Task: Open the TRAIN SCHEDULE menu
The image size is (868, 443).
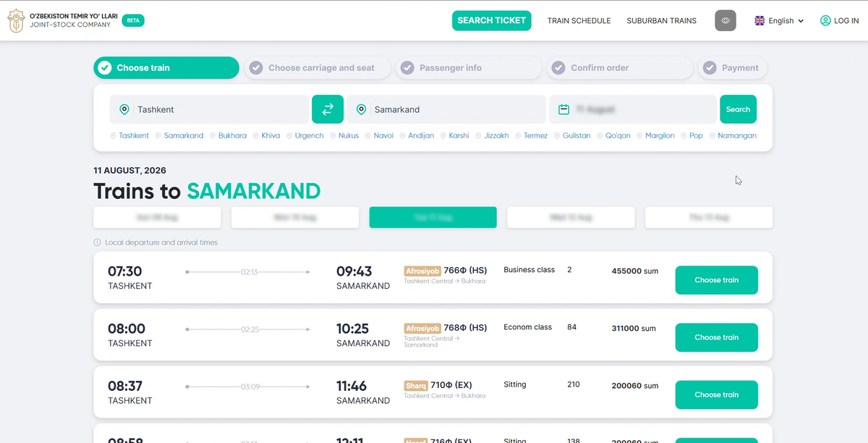Action: point(579,21)
